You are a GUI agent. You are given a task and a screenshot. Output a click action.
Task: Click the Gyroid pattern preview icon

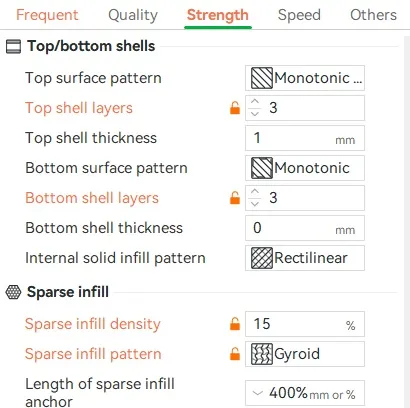coord(262,354)
